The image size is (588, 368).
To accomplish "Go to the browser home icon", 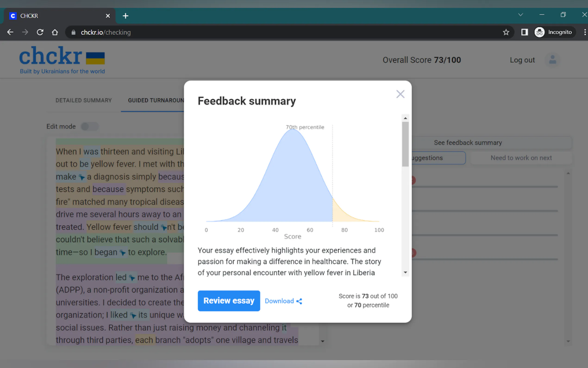I will point(55,32).
